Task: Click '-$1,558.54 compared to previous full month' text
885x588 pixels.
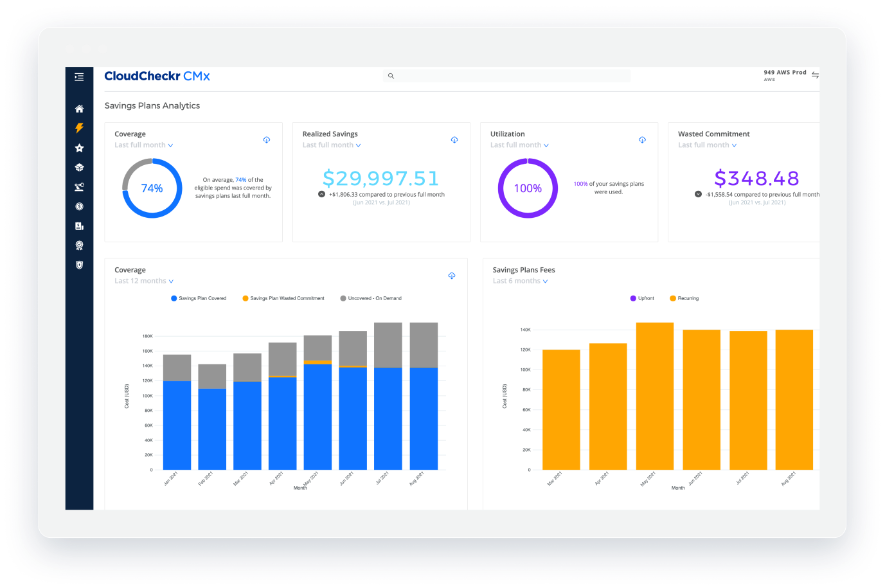Action: click(762, 195)
